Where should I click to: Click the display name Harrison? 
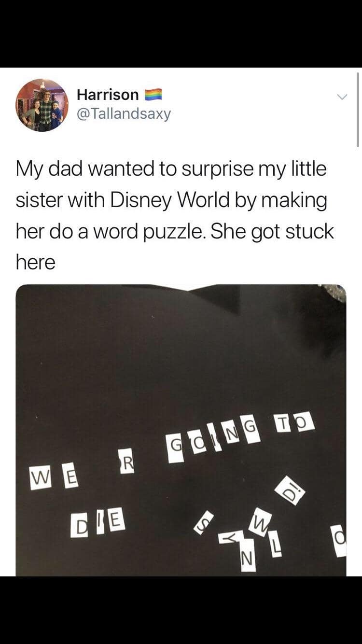(x=108, y=94)
